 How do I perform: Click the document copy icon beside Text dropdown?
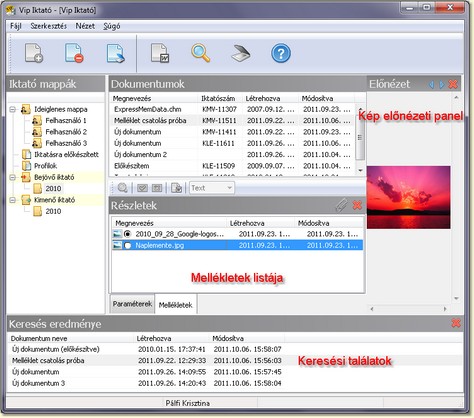pyautogui.click(x=177, y=188)
